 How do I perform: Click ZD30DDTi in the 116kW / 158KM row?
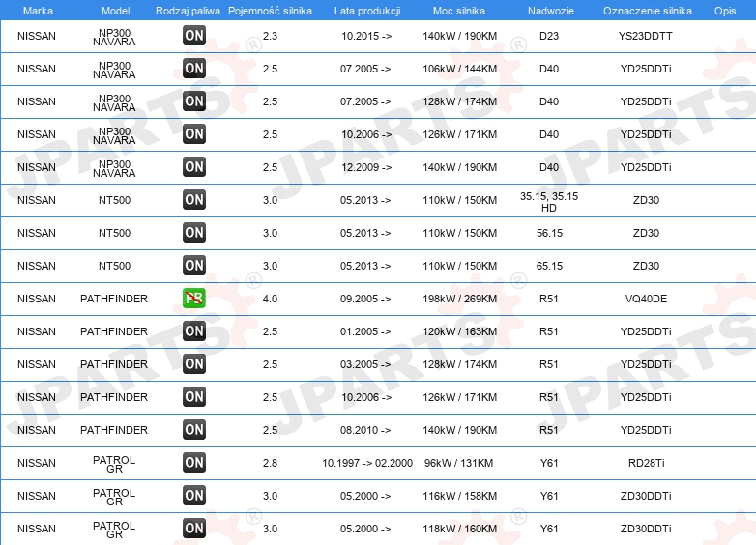click(x=646, y=496)
